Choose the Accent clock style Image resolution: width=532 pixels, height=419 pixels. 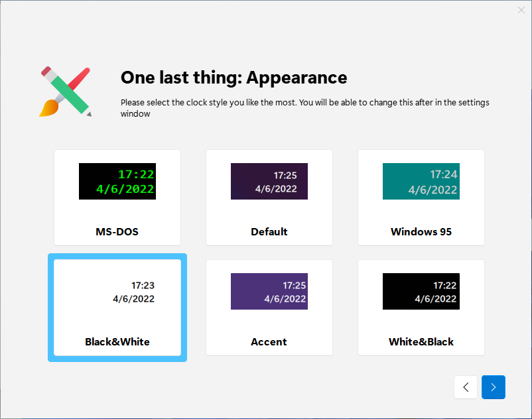pos(269,308)
